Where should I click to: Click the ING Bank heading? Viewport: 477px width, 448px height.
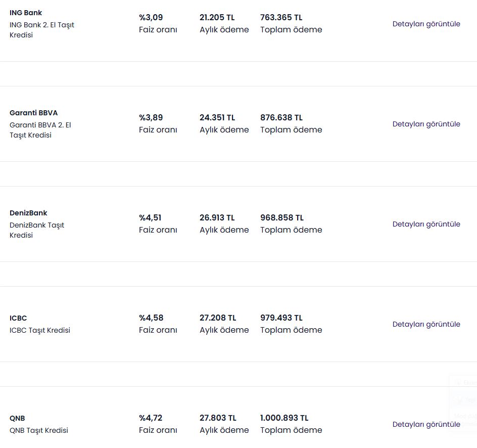26,13
